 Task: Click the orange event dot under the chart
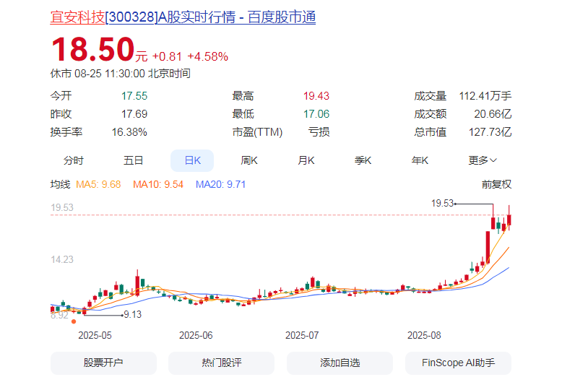[x=74, y=321]
